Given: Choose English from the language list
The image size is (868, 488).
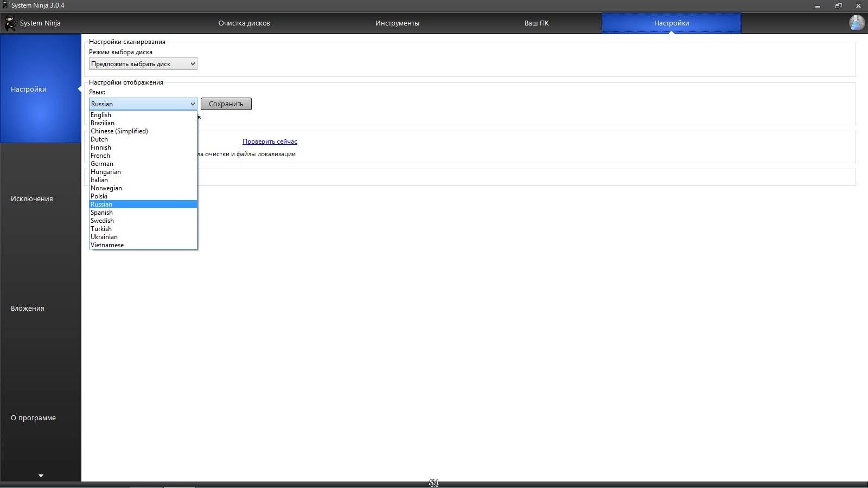Looking at the screenshot, I should pos(143,115).
